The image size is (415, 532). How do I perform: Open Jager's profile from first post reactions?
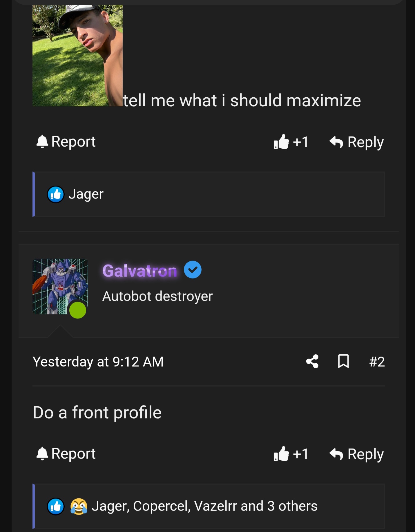pyautogui.click(x=86, y=194)
